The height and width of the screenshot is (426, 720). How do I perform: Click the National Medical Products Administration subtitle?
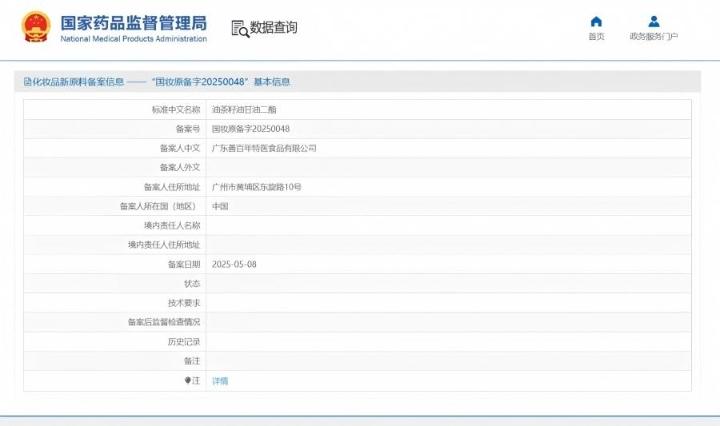(134, 39)
